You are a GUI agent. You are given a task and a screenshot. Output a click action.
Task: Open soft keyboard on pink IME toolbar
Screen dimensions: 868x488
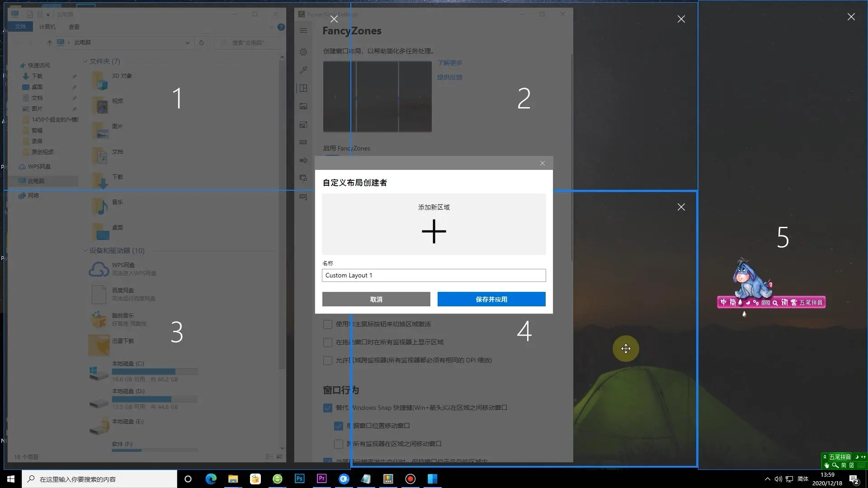point(765,303)
